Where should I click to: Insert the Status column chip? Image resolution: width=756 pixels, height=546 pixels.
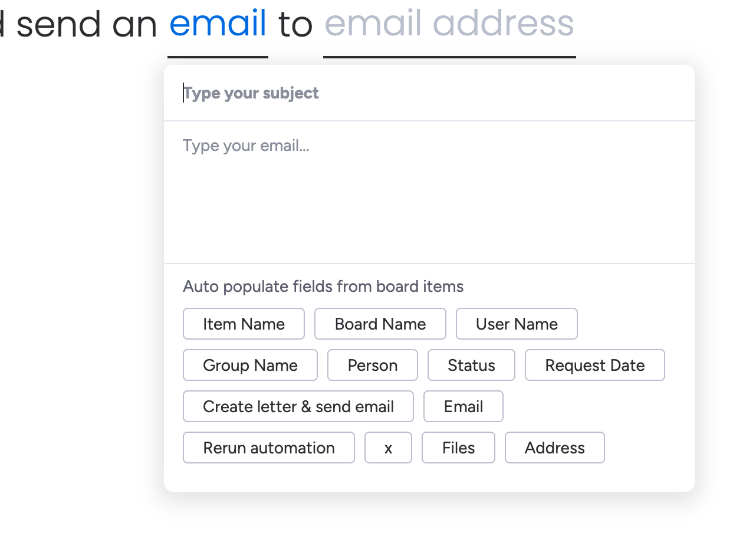(x=471, y=365)
